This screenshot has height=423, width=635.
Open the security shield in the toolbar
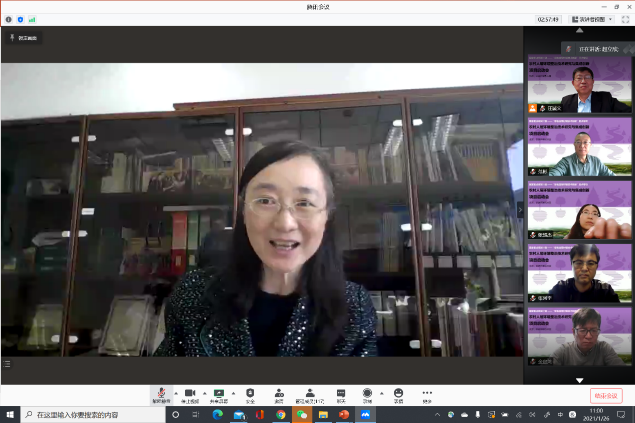pyautogui.click(x=250, y=393)
